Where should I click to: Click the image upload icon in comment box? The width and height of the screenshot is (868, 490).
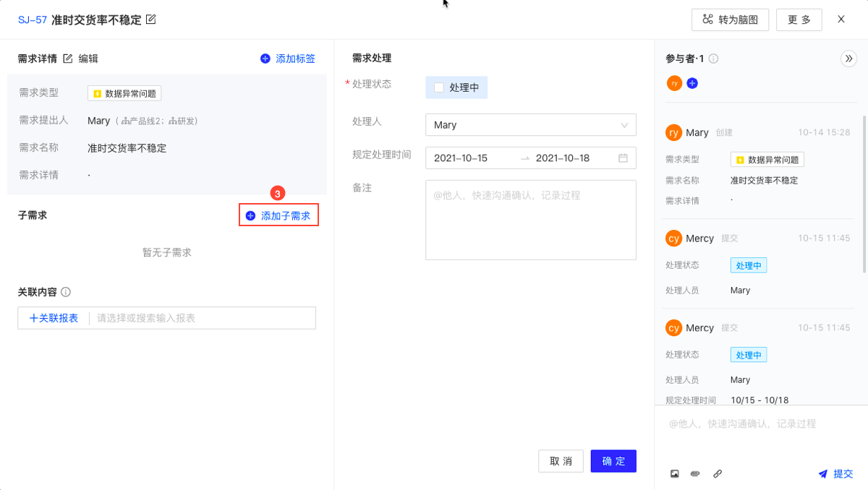[x=675, y=474]
